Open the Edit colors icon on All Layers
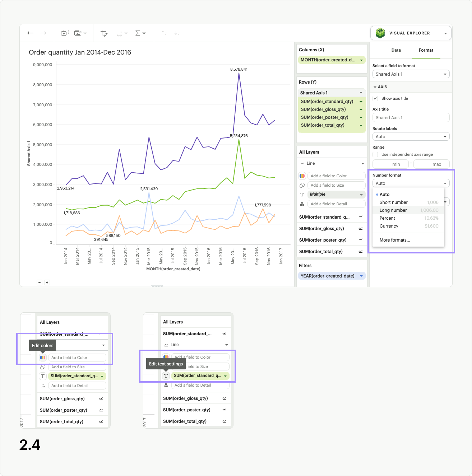The width and height of the screenshot is (472, 476). point(302,176)
